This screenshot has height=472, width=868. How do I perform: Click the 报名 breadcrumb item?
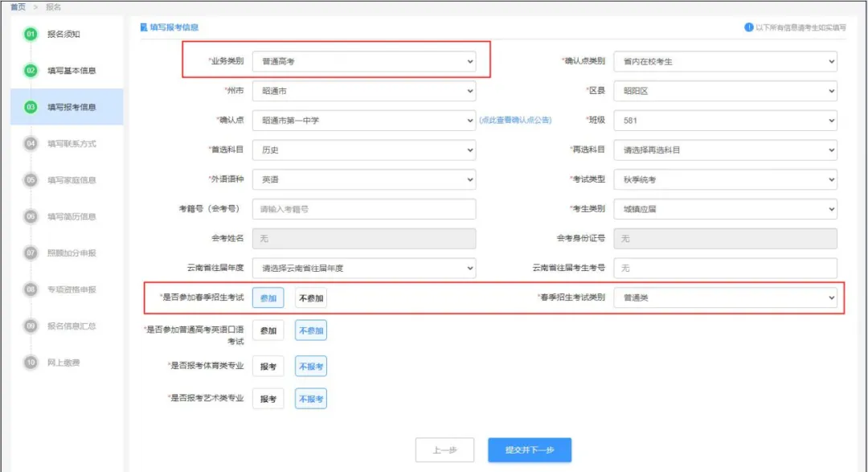tap(53, 6)
